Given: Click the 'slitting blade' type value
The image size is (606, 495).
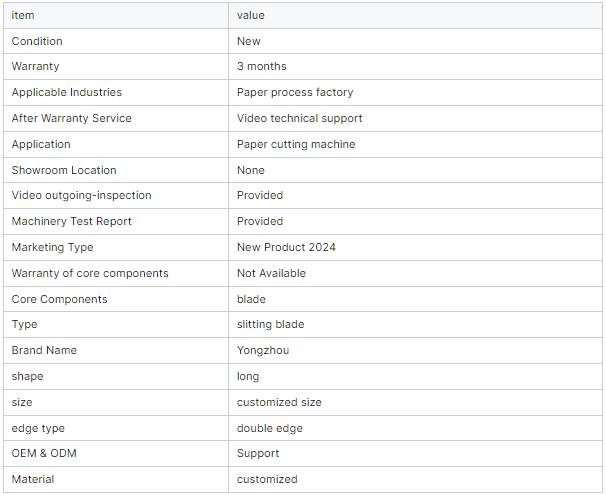Looking at the screenshot, I should (271, 325).
